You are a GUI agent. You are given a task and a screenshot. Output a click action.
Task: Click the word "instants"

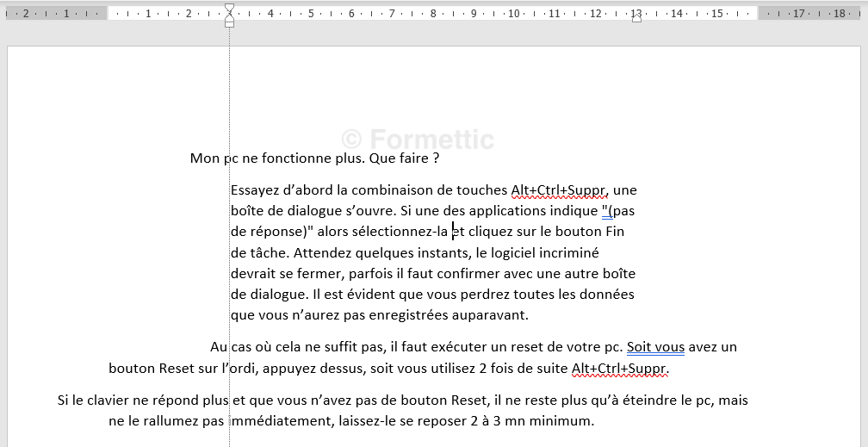(x=444, y=253)
